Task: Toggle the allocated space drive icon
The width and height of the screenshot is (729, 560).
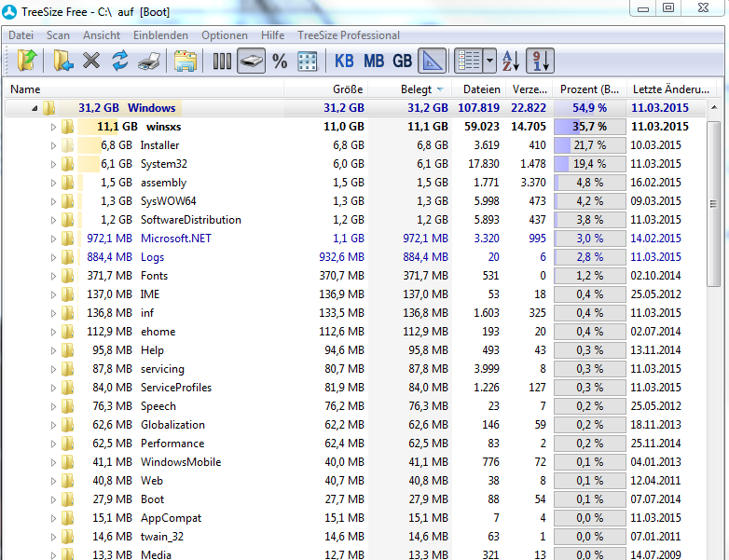Action: pos(251,61)
